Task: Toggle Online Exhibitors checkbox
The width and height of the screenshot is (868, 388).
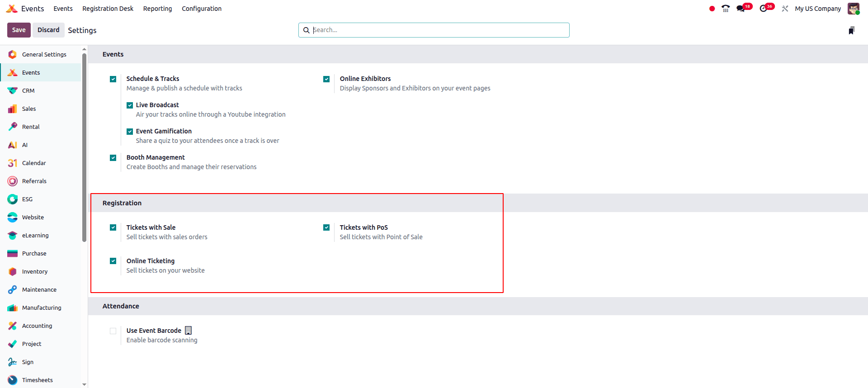Action: click(x=326, y=79)
